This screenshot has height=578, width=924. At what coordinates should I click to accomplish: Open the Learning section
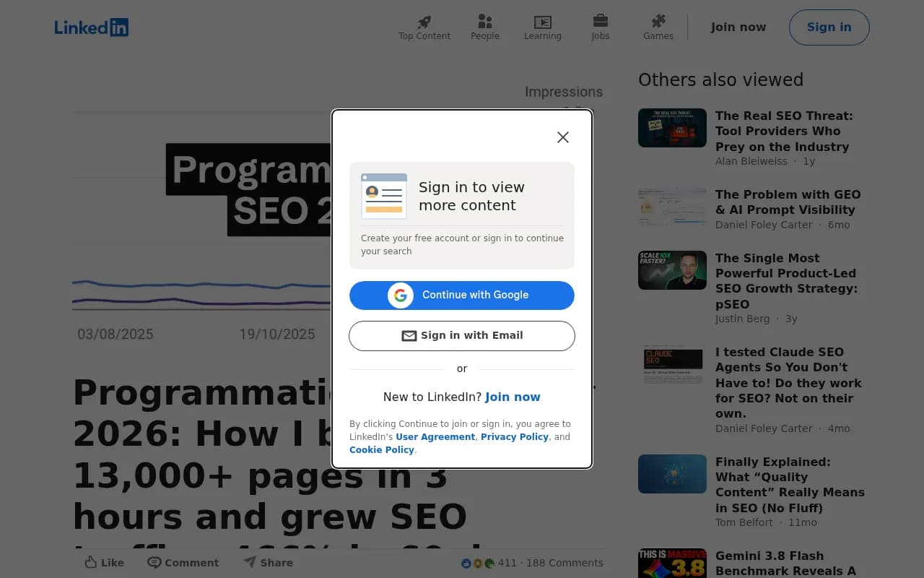[x=543, y=27]
